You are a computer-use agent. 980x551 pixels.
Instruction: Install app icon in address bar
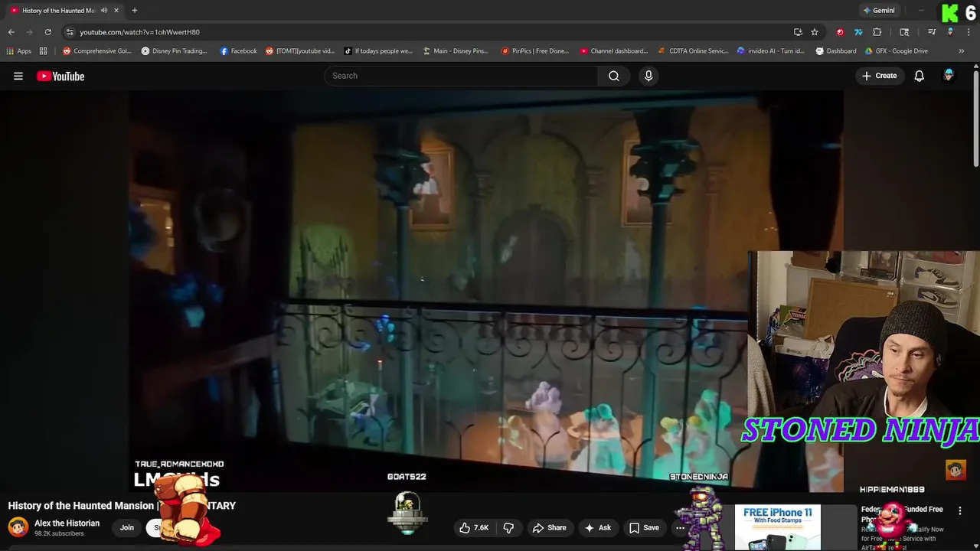798,32
